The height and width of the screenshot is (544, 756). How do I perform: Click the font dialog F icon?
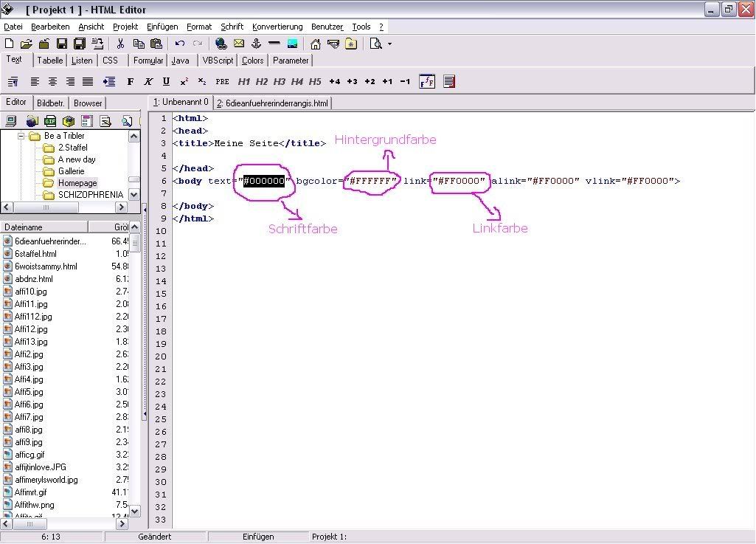tap(427, 82)
